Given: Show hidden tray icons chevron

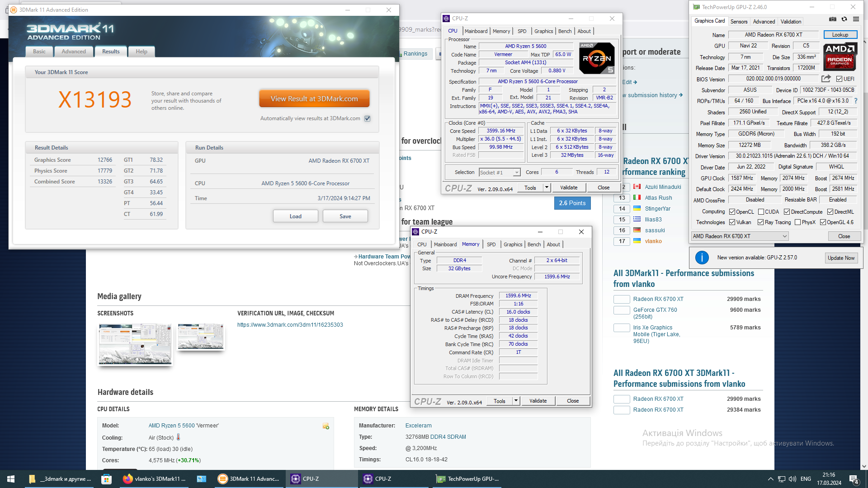Looking at the screenshot, I should tap(770, 479).
